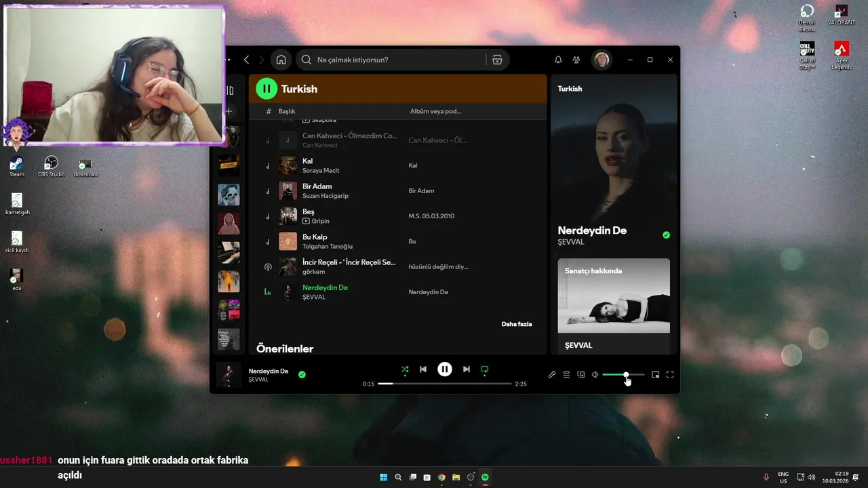
Task: Select the track Kal
Action: (397, 165)
